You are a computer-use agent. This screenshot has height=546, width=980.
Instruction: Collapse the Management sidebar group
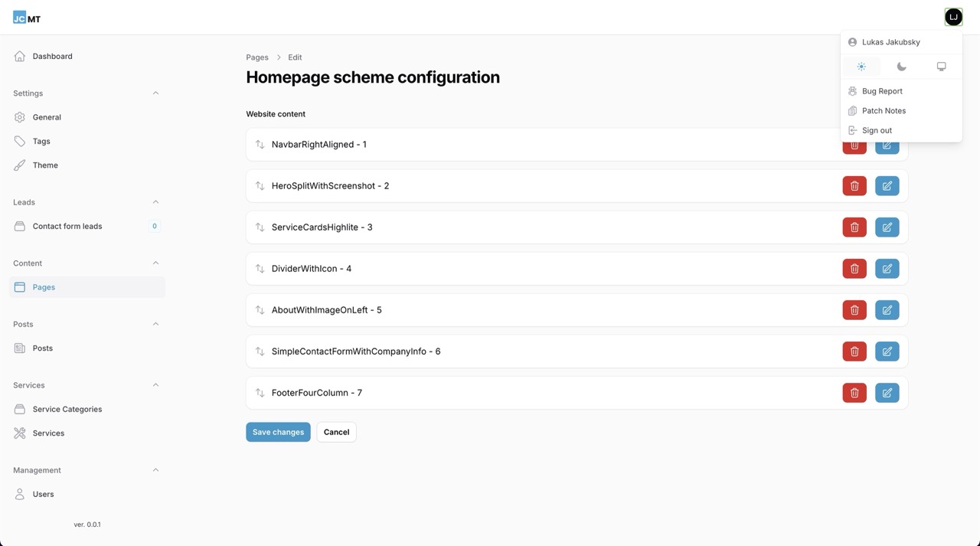(155, 469)
